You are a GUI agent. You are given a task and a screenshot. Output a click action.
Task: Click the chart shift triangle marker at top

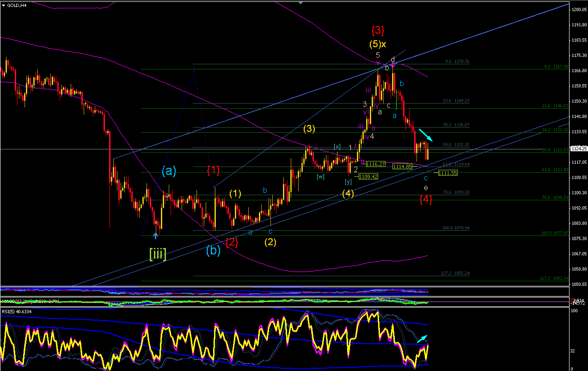(301, 3)
